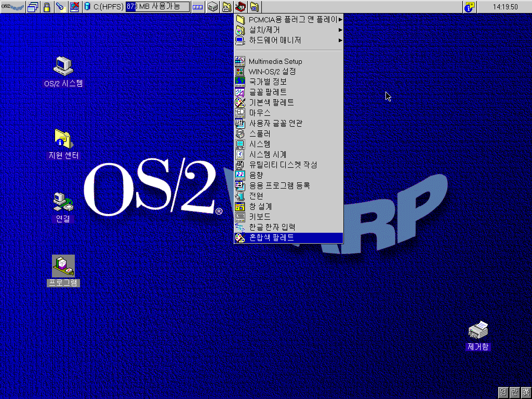Click the red toolbox system setup tray icon
The image size is (532, 399).
[x=241, y=7]
